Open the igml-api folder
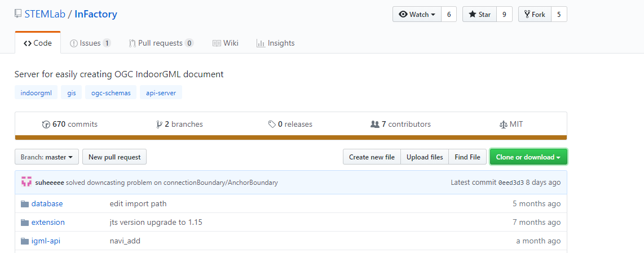The width and height of the screenshot is (644, 253). [46, 241]
